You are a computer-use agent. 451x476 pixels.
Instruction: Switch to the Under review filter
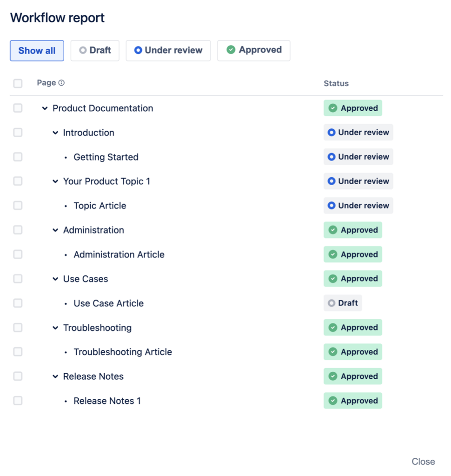[168, 50]
